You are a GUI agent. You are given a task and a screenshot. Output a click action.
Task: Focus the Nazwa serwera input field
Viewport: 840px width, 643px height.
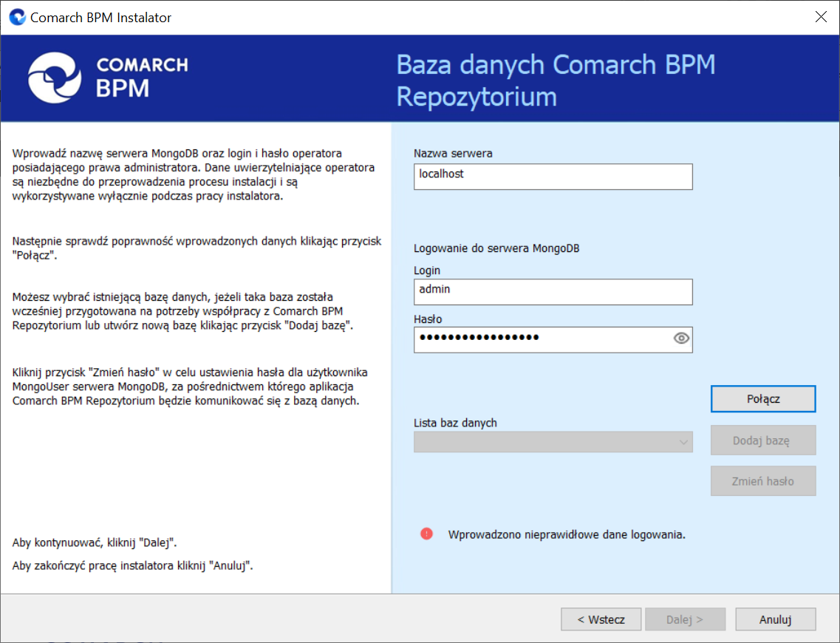tap(553, 177)
